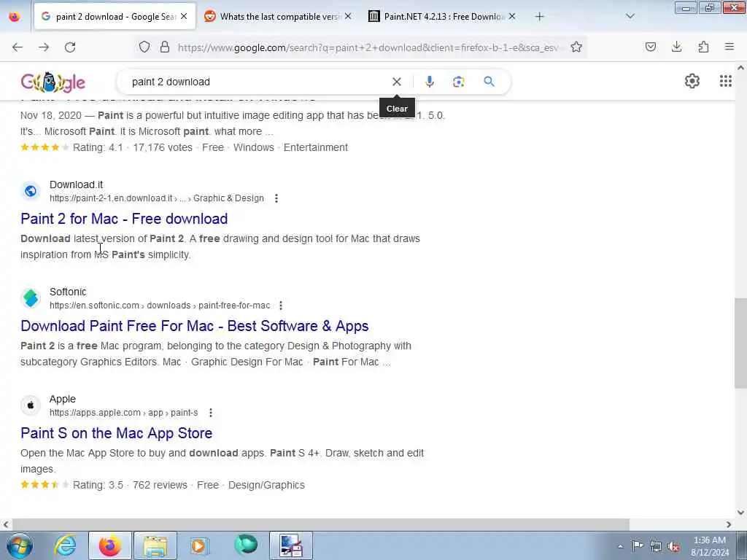Click the search input with paint 2 download
747x560 pixels.
point(258,82)
